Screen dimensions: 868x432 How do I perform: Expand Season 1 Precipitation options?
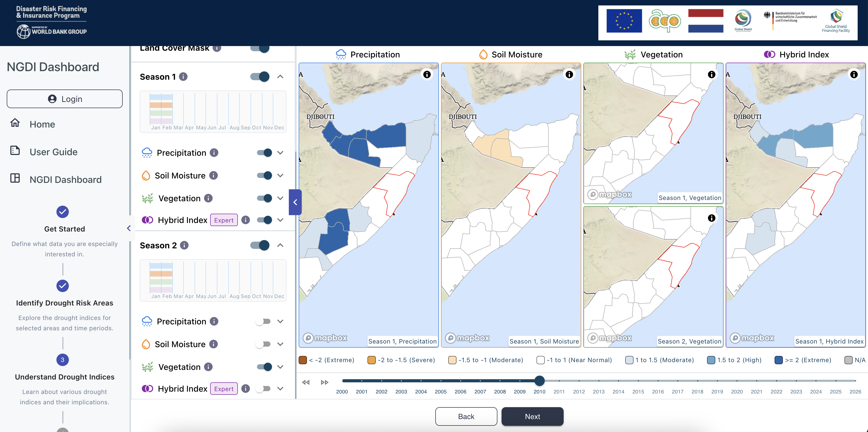point(280,153)
